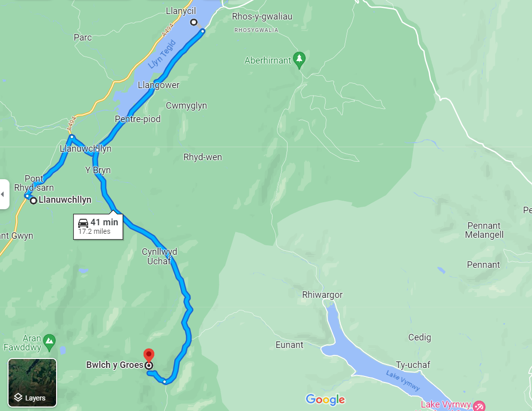Select the Llanuwchllyn origin circle marker

[33, 201]
